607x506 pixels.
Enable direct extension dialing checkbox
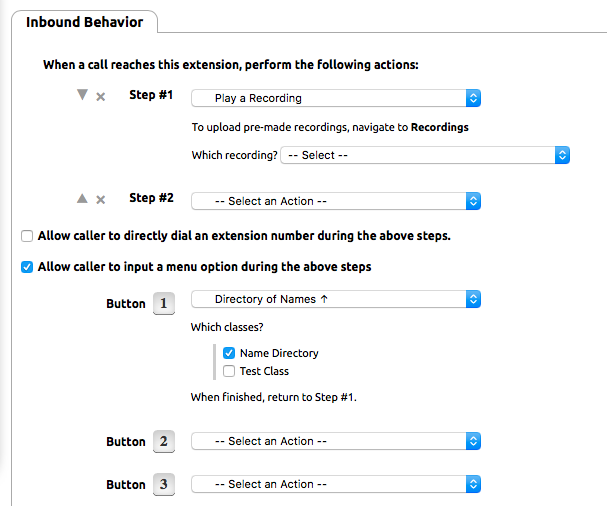click(x=27, y=237)
